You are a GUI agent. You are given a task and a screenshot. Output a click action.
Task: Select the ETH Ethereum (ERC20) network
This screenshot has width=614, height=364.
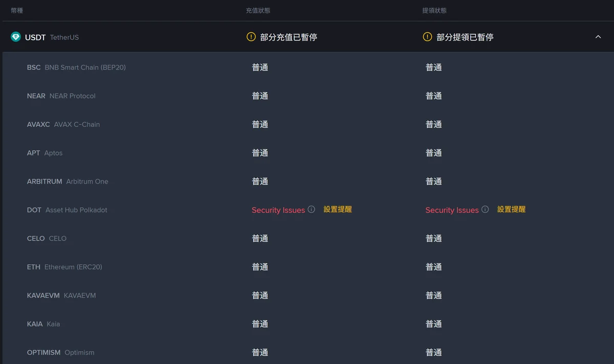(x=64, y=267)
